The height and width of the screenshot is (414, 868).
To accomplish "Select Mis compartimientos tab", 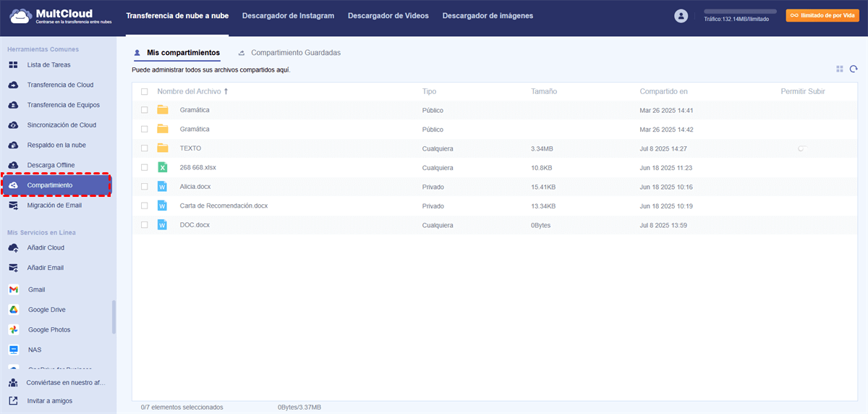I will point(176,53).
